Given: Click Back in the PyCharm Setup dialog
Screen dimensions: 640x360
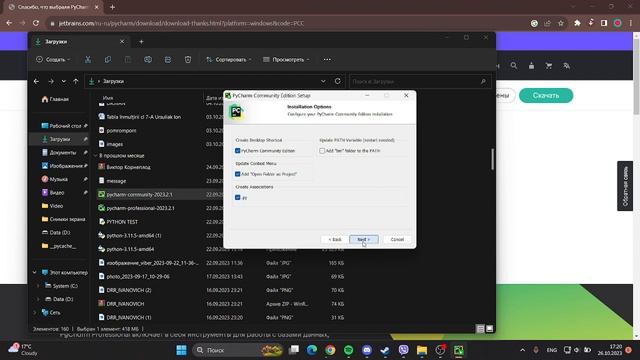Looking at the screenshot, I should [335, 240].
